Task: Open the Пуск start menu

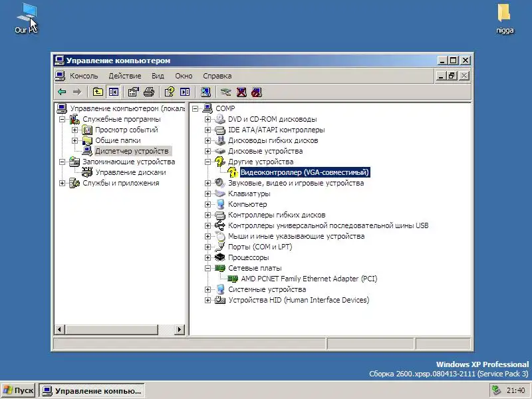Action: pos(19,390)
